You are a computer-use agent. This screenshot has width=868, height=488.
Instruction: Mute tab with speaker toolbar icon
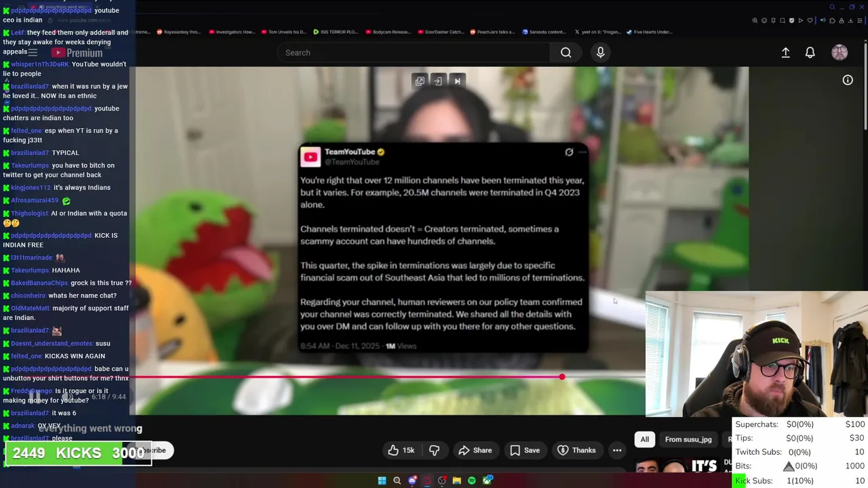(x=823, y=20)
